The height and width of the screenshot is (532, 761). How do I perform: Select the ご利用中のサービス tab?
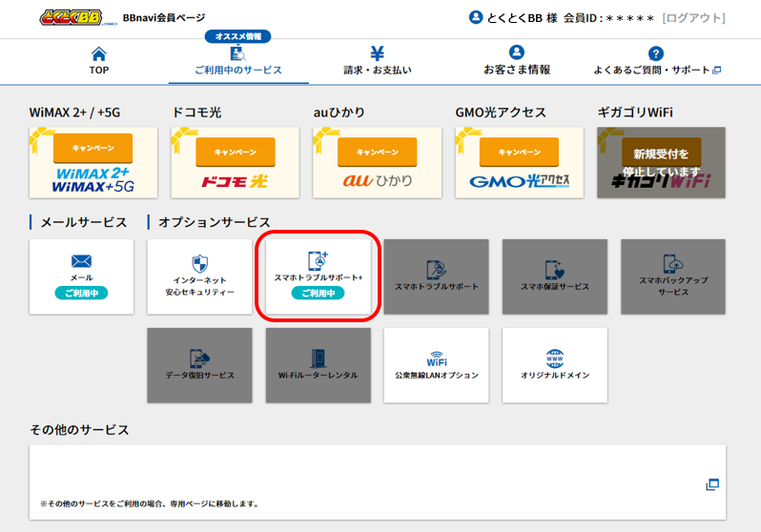tap(237, 61)
